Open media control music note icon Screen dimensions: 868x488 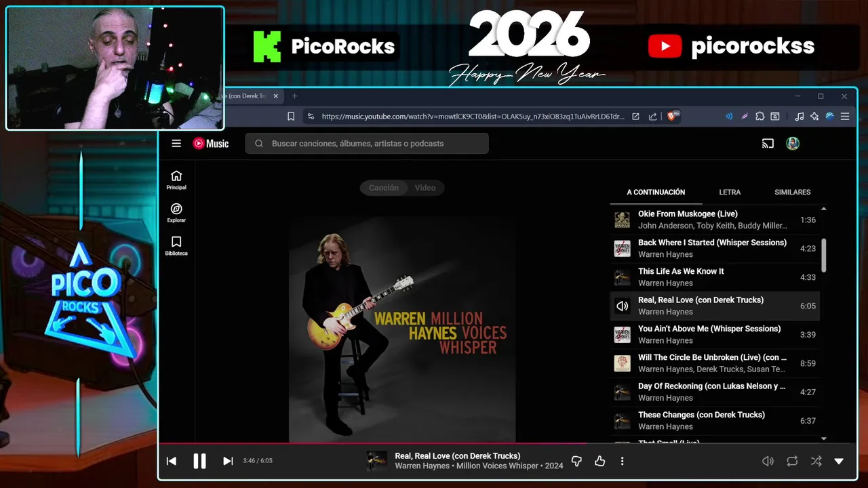click(799, 117)
